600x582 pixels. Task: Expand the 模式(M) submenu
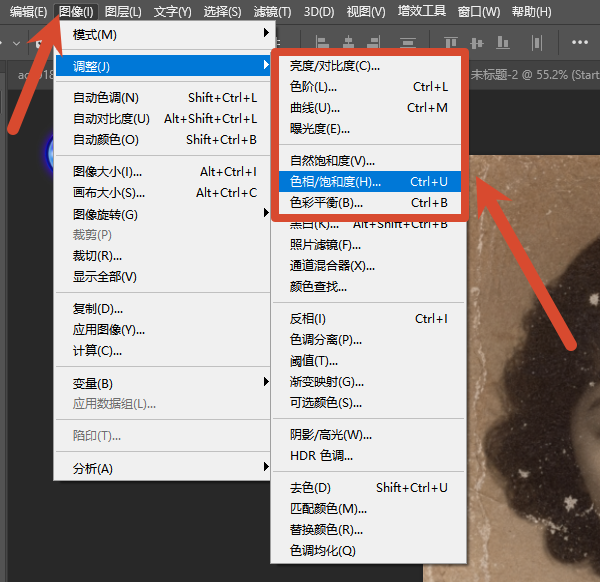[x=163, y=35]
